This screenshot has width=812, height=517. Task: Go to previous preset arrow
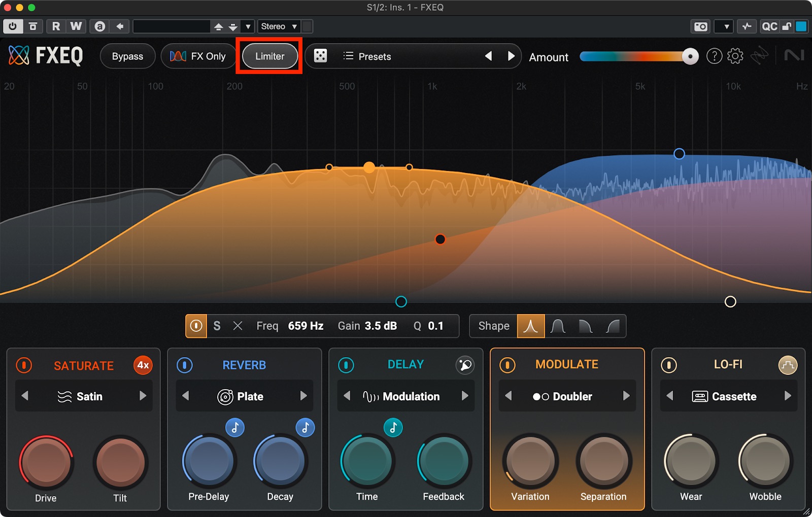click(488, 56)
